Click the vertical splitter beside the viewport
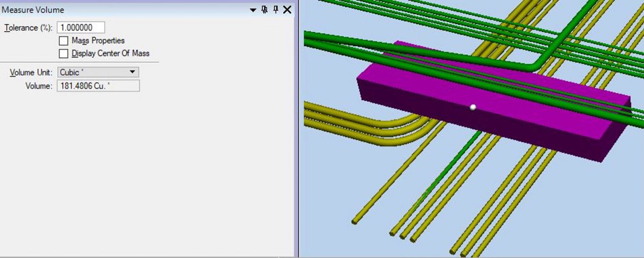 (297, 134)
